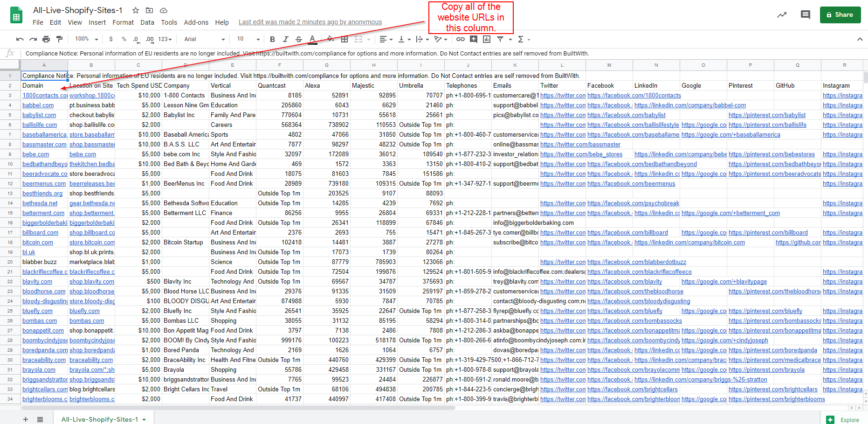
Task: Click the Print icon
Action: tap(46, 39)
